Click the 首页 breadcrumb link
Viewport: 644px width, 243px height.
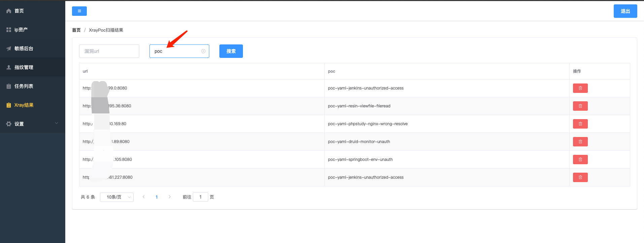(x=76, y=30)
